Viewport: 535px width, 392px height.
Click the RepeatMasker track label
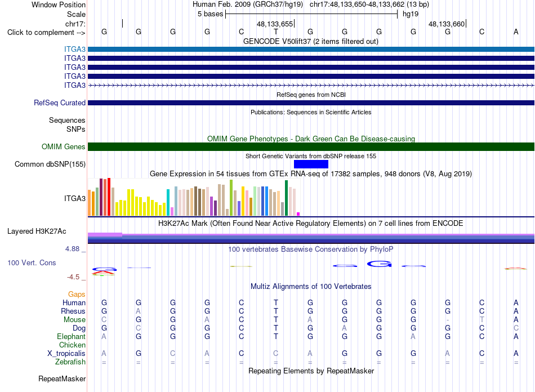(62, 378)
